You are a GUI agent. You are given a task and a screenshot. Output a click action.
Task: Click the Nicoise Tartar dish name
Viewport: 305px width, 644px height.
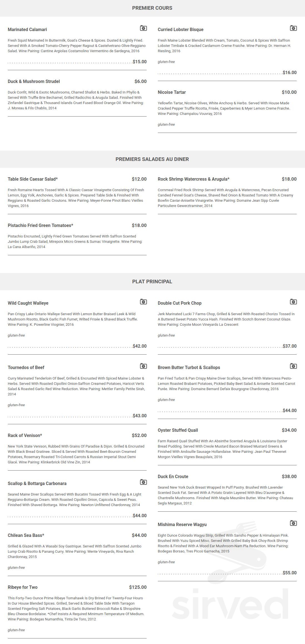(x=172, y=92)
